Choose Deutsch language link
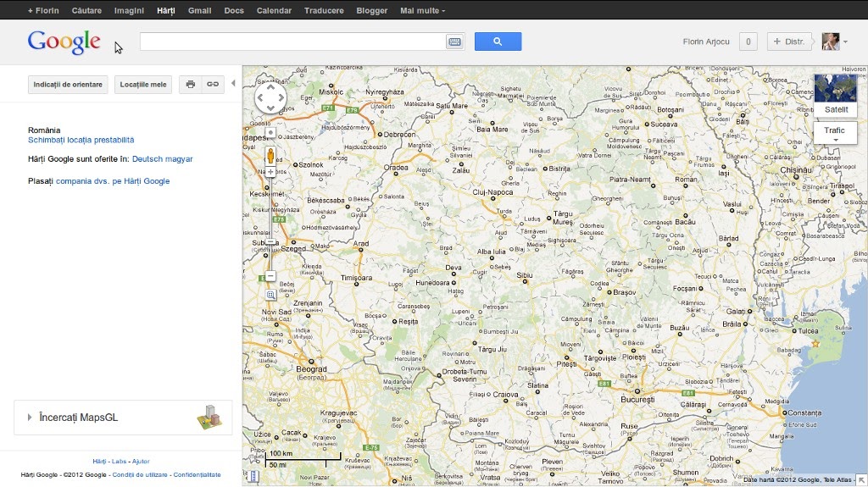This screenshot has width=868, height=487. click(147, 159)
